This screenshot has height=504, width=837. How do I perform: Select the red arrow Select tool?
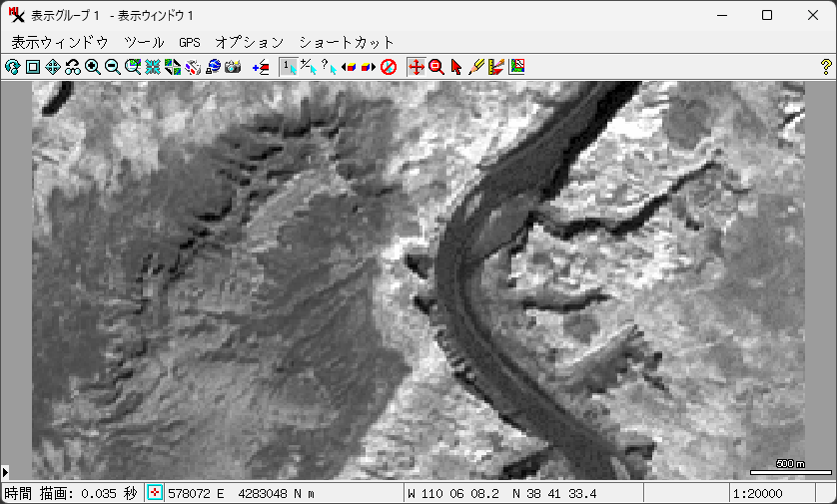click(456, 67)
